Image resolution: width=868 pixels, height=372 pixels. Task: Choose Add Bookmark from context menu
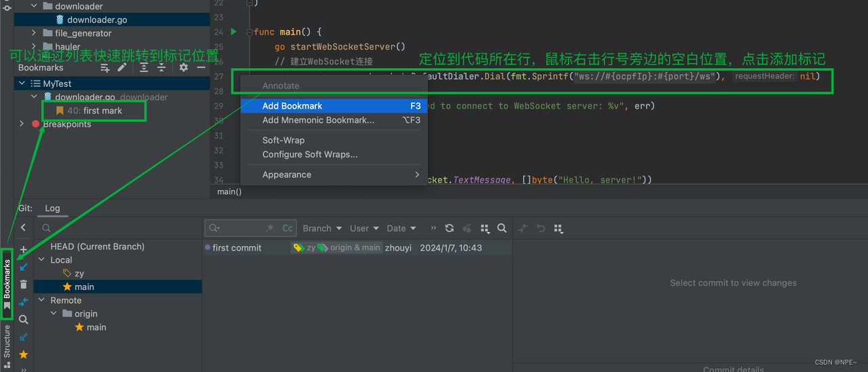click(292, 106)
